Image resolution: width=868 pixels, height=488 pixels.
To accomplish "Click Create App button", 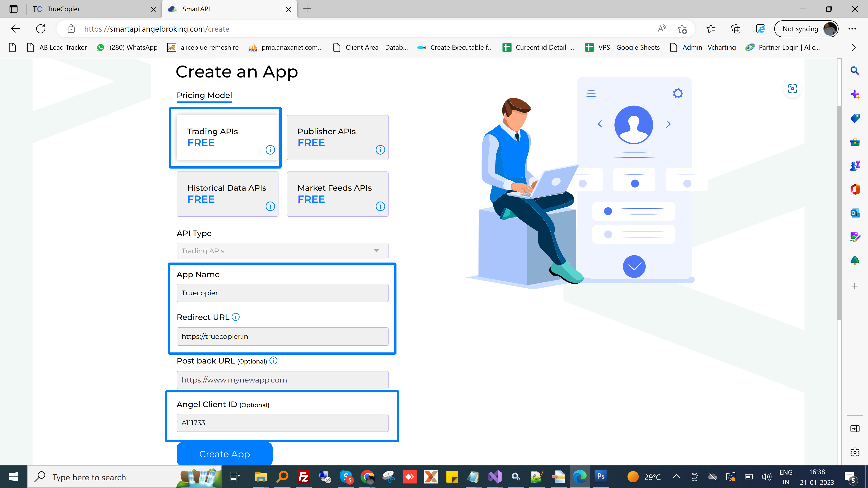I will (224, 454).
